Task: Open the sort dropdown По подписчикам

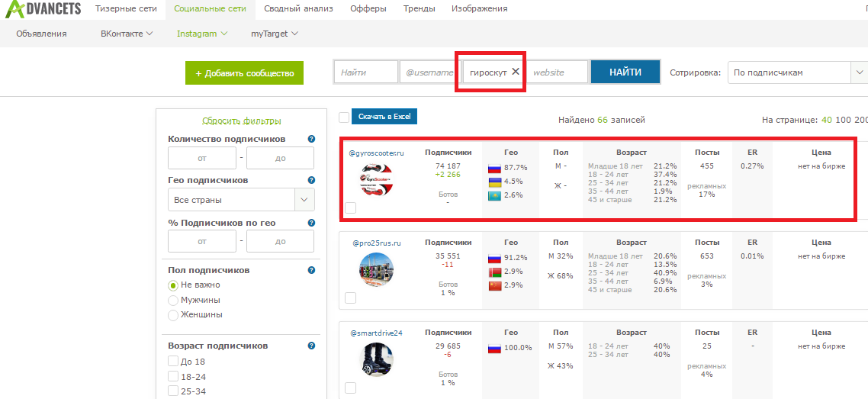Action: [x=798, y=72]
